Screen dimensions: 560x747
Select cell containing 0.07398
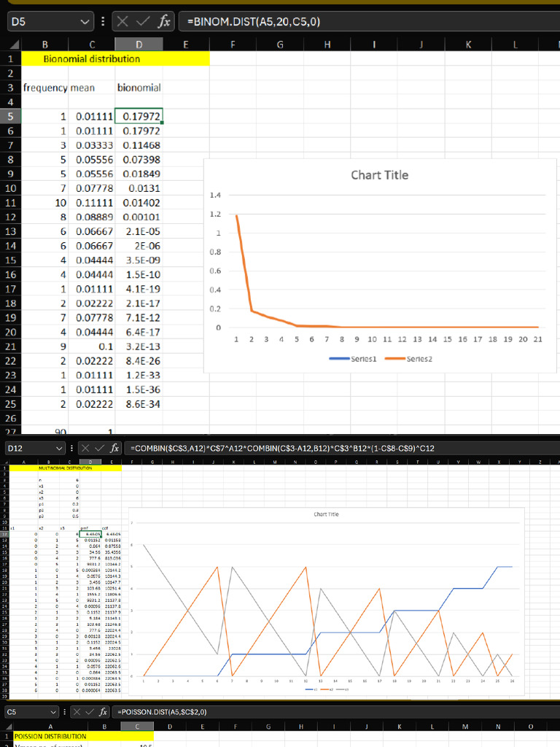139,160
